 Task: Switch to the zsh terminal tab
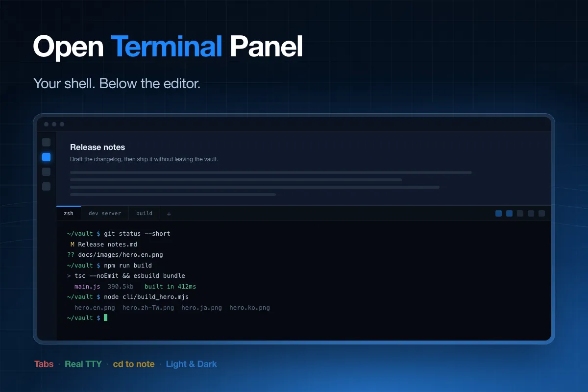[69, 214]
